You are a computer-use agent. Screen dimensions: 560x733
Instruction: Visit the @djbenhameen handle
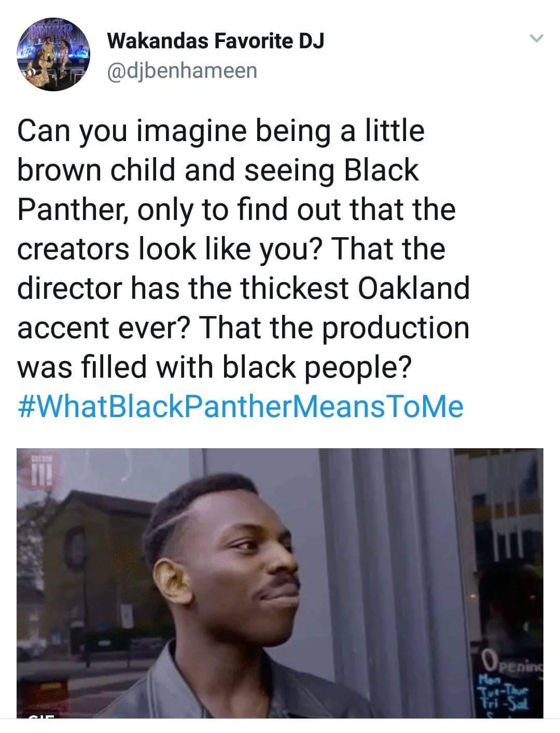pyautogui.click(x=181, y=70)
